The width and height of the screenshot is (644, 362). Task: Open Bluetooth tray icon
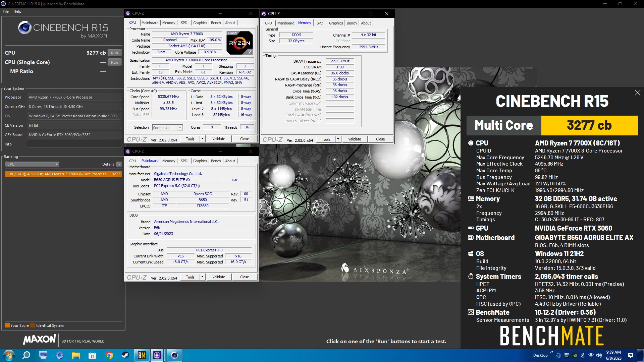pyautogui.click(x=583, y=355)
